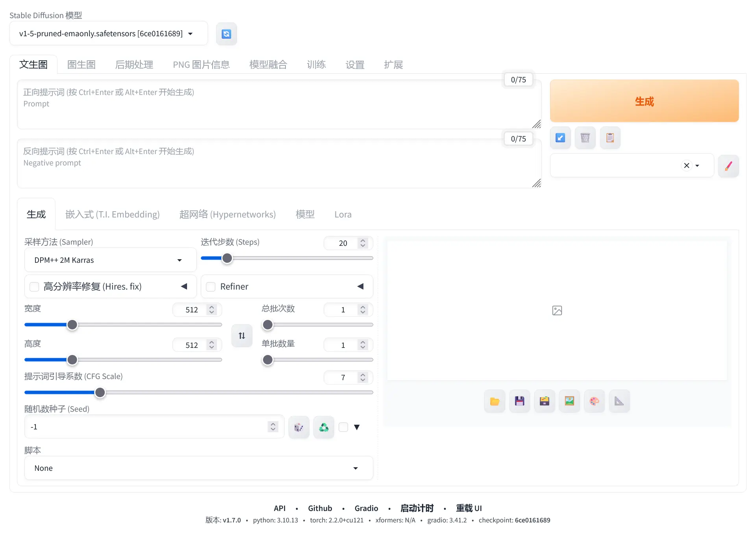Select the Hypernetworks subtab
This screenshot has height=537, width=756.
point(228,214)
